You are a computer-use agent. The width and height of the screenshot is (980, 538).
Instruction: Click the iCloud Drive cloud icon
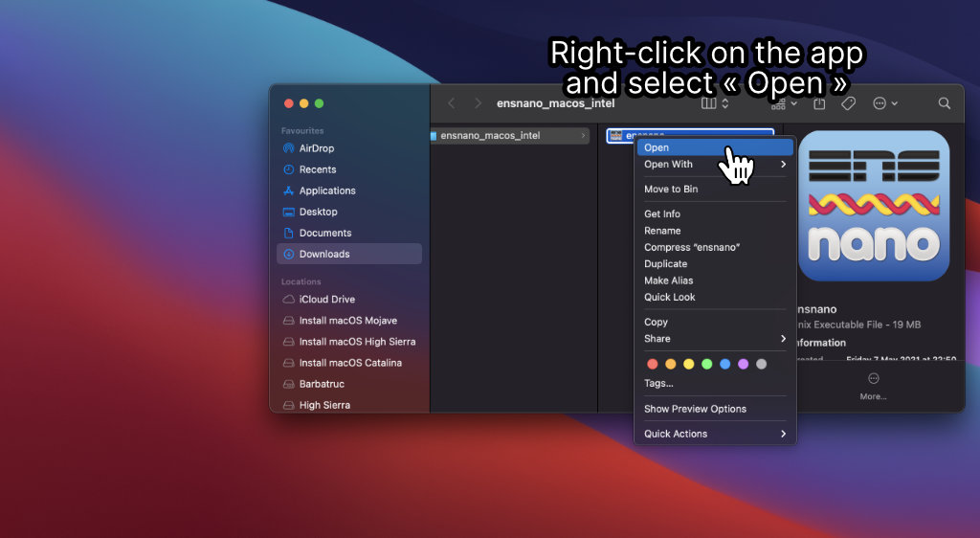click(288, 300)
